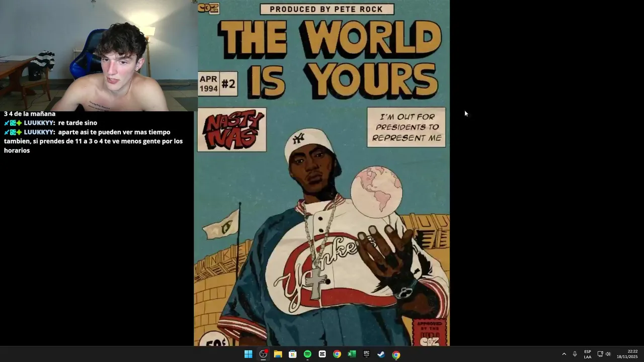Switch to the Chrome window next to Steam

coord(396,354)
